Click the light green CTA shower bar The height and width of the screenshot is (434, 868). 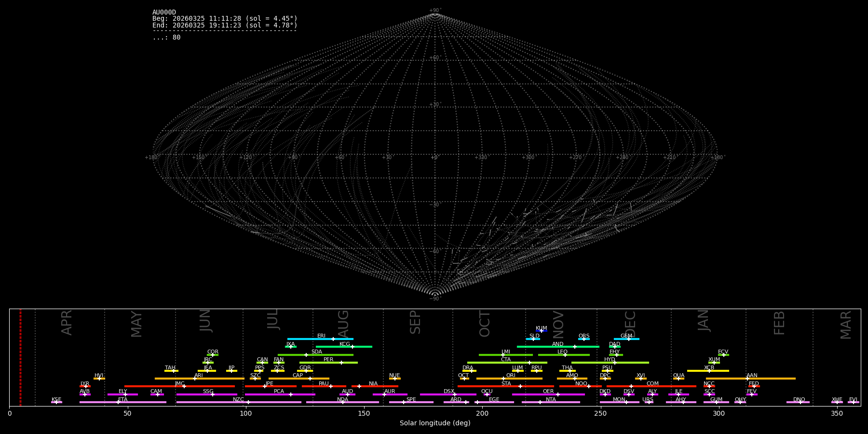(x=507, y=363)
